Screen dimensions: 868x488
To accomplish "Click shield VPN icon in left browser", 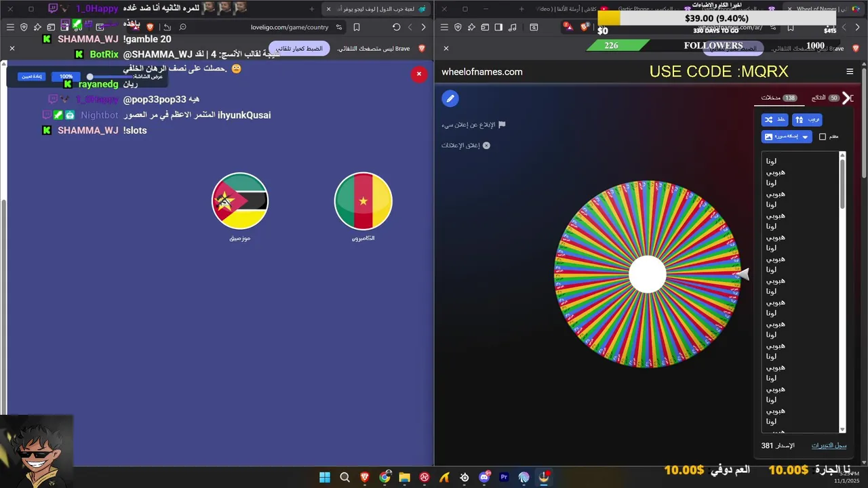I will 24,27.
